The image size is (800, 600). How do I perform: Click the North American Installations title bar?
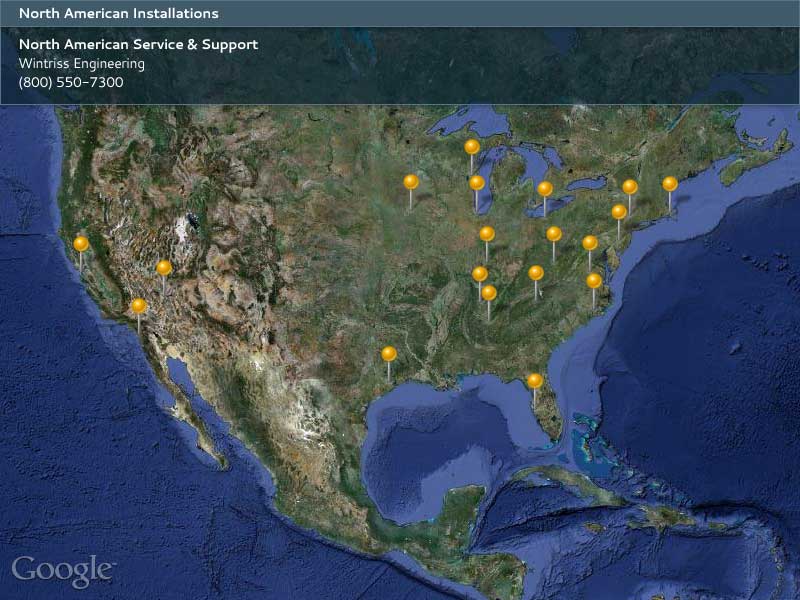(119, 14)
